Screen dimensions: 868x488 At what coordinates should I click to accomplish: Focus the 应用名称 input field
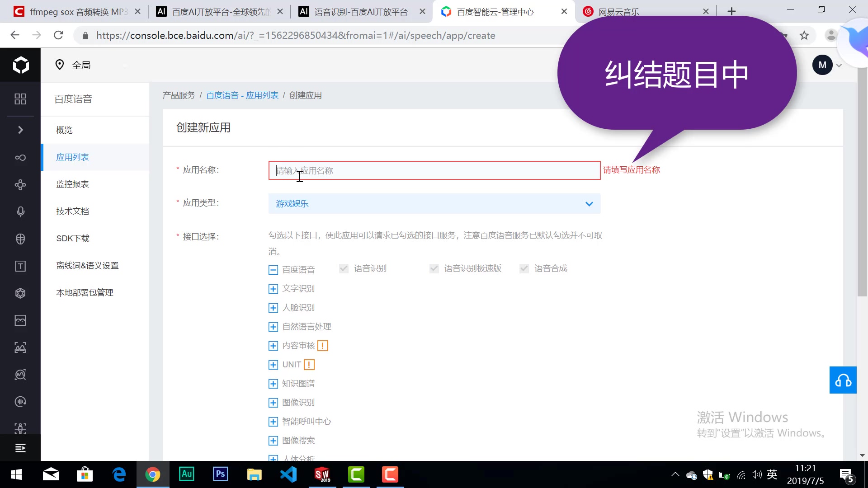[434, 170]
